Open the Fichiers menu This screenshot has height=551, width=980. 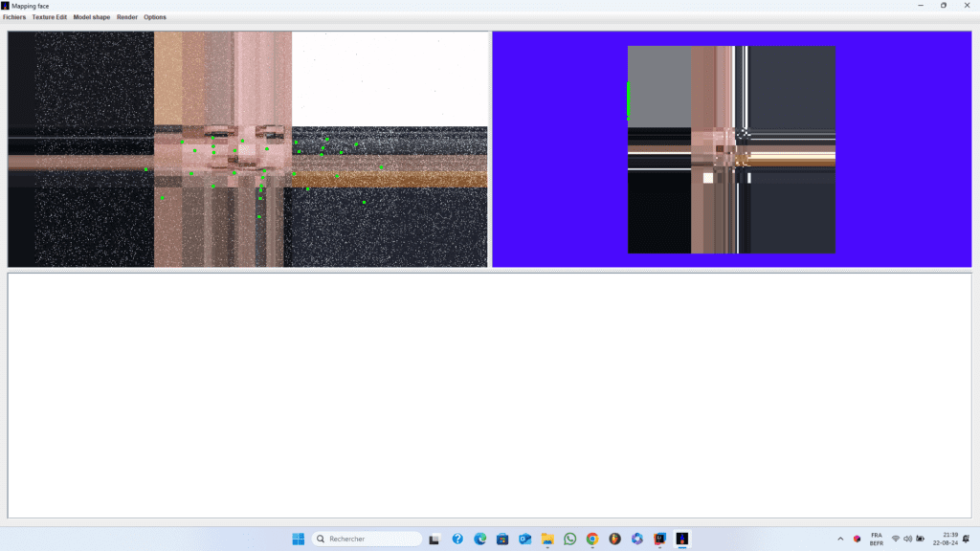14,17
